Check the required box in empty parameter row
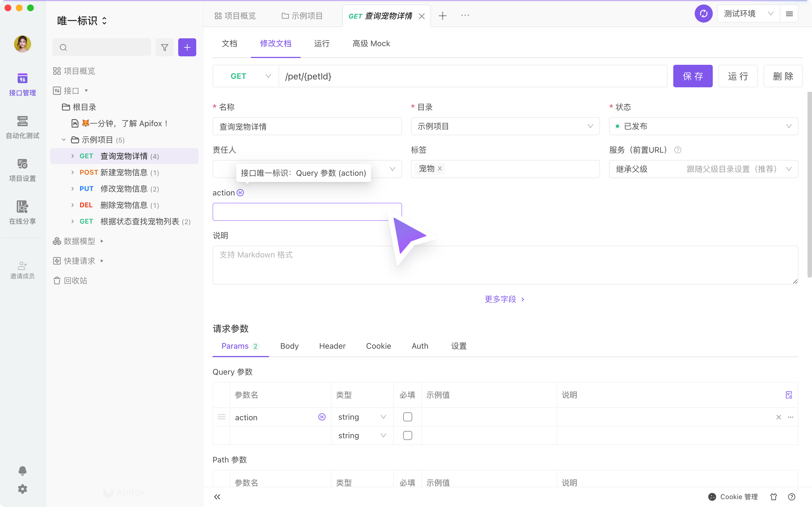Viewport: 812px width, 507px height. [407, 435]
